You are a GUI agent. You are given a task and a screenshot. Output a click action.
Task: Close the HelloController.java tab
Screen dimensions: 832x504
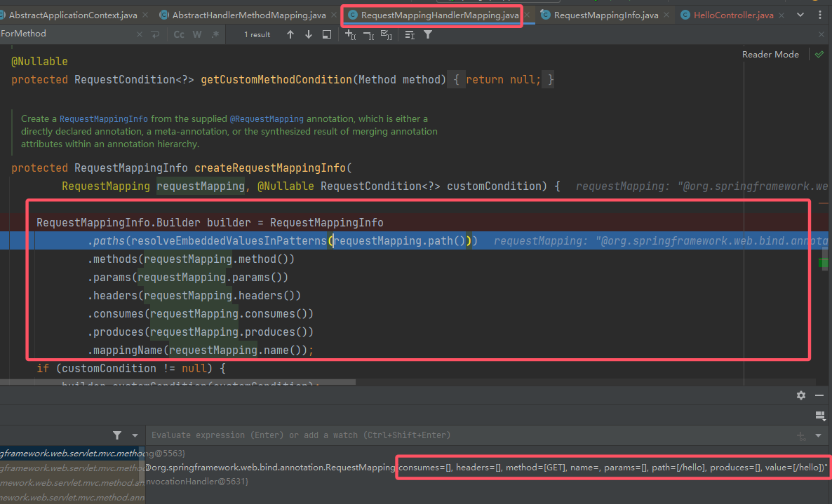tap(781, 15)
